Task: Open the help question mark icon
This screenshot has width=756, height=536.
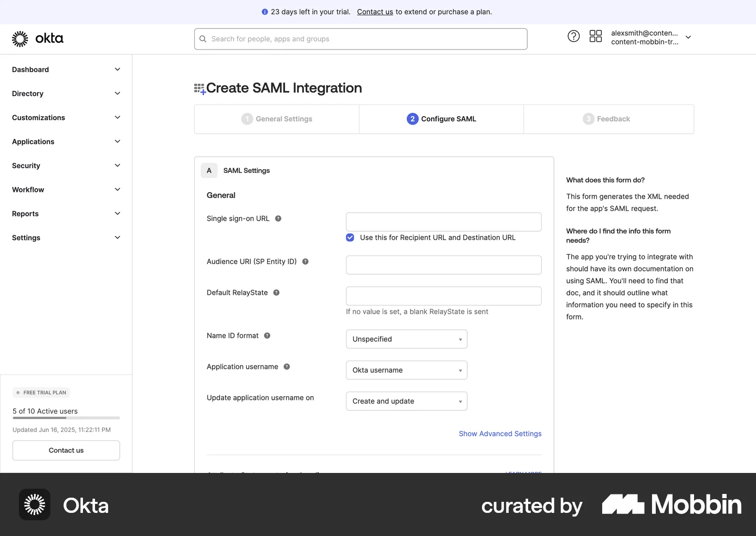Action: tap(574, 36)
